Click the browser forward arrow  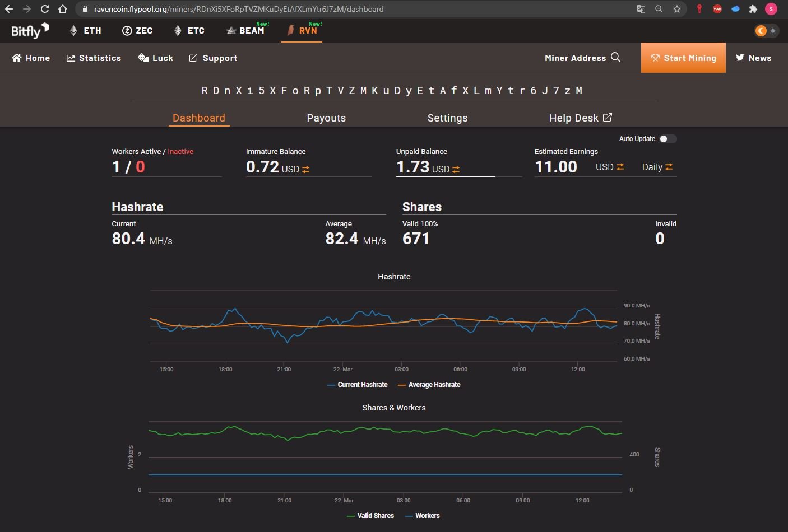(x=27, y=9)
